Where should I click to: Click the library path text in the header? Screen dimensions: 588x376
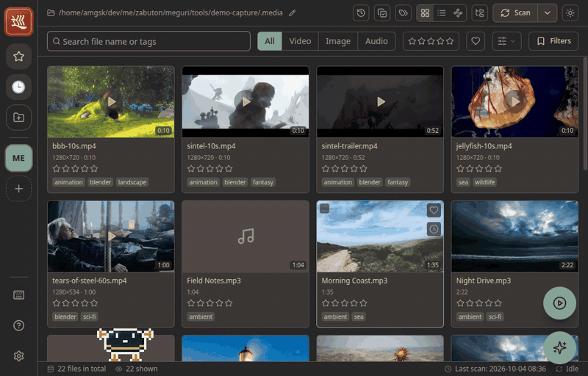[x=171, y=13]
